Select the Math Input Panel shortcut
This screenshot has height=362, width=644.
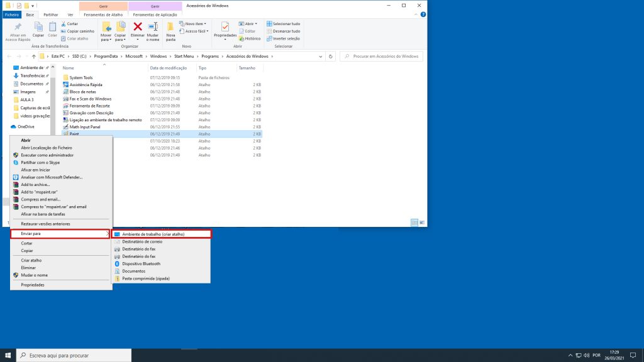[x=85, y=127]
